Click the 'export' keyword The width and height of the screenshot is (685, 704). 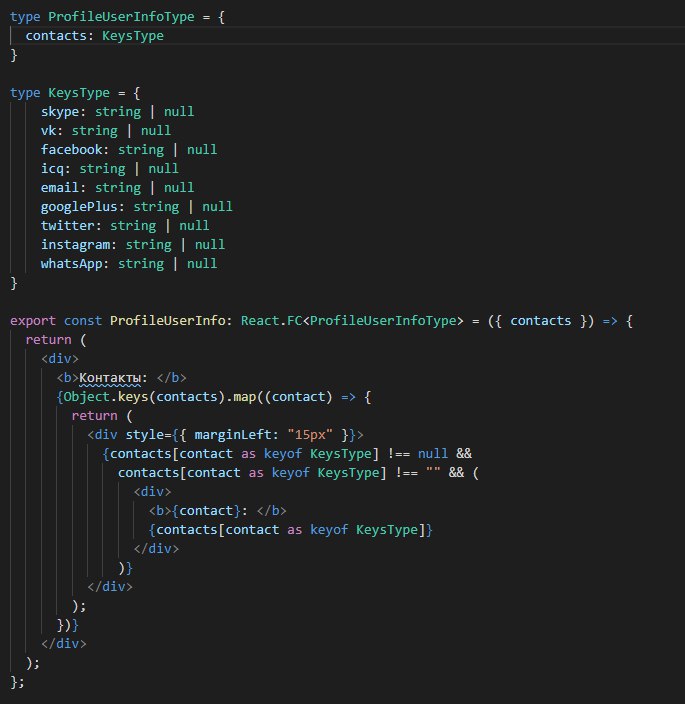pos(33,321)
